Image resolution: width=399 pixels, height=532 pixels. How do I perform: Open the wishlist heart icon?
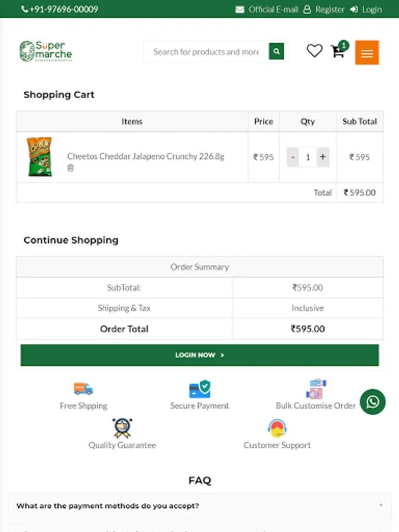point(314,51)
